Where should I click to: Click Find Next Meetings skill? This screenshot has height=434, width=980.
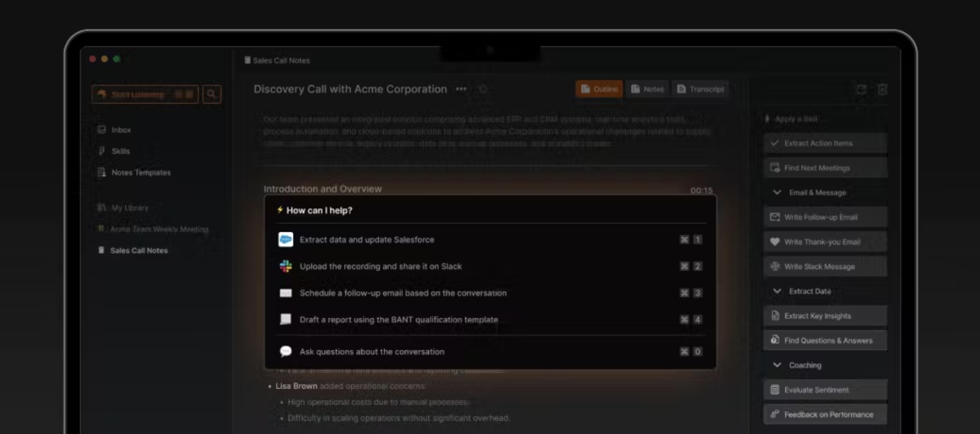pos(825,168)
